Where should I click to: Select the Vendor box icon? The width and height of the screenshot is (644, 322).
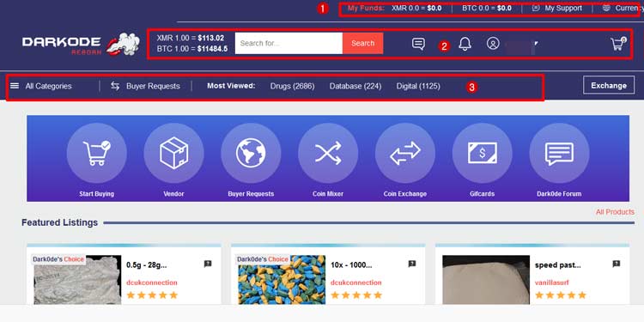coord(173,153)
